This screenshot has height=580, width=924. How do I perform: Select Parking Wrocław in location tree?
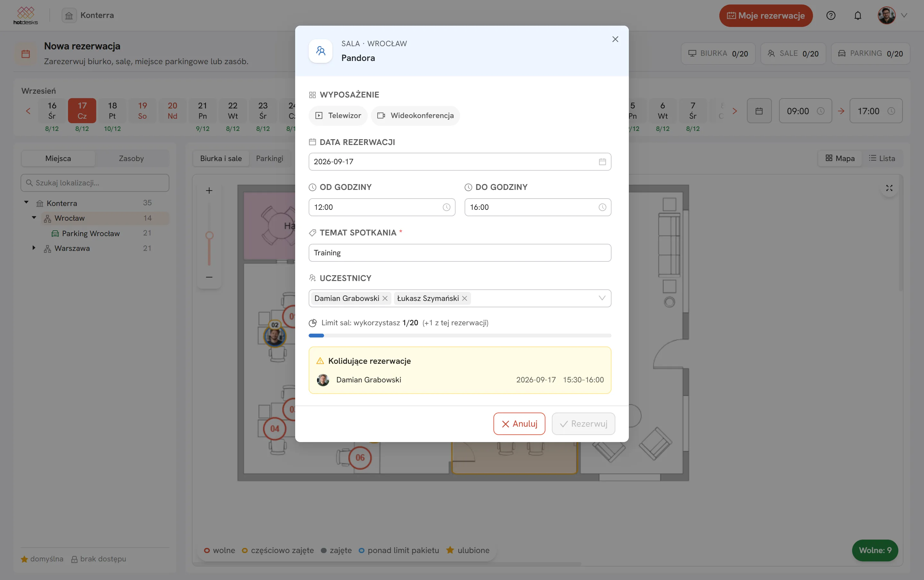(91, 233)
